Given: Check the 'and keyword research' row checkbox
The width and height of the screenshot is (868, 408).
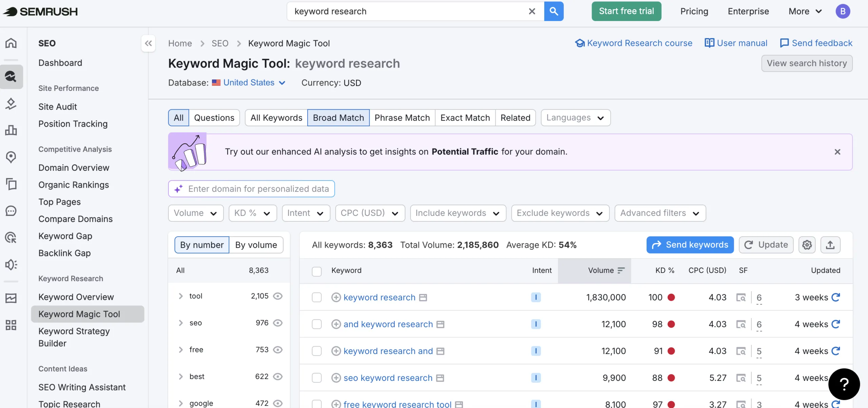Looking at the screenshot, I should tap(316, 324).
